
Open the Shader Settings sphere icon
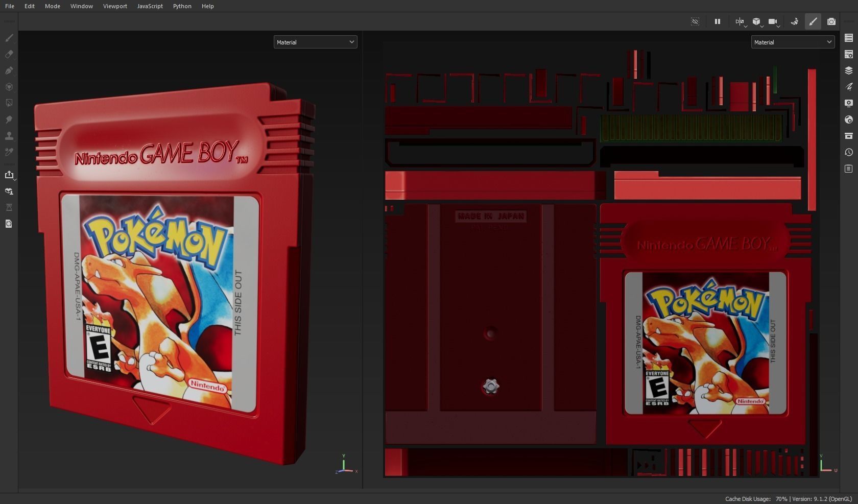(x=849, y=119)
